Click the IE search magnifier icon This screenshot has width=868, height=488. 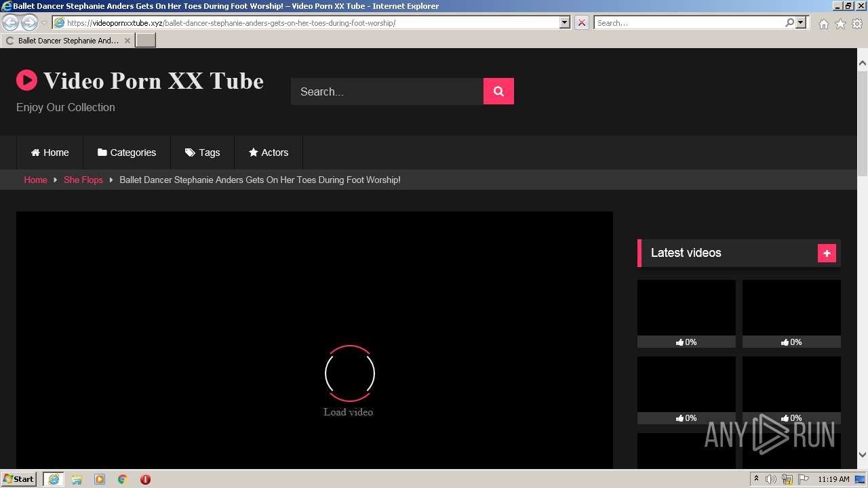coord(789,22)
